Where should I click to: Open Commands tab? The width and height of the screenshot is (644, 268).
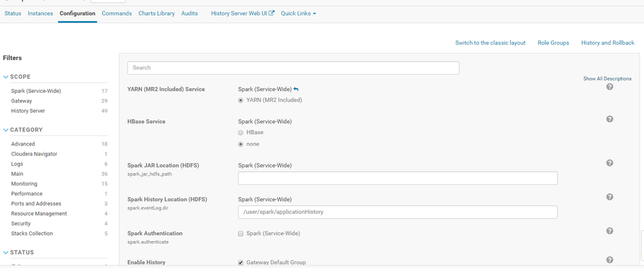[x=117, y=13]
